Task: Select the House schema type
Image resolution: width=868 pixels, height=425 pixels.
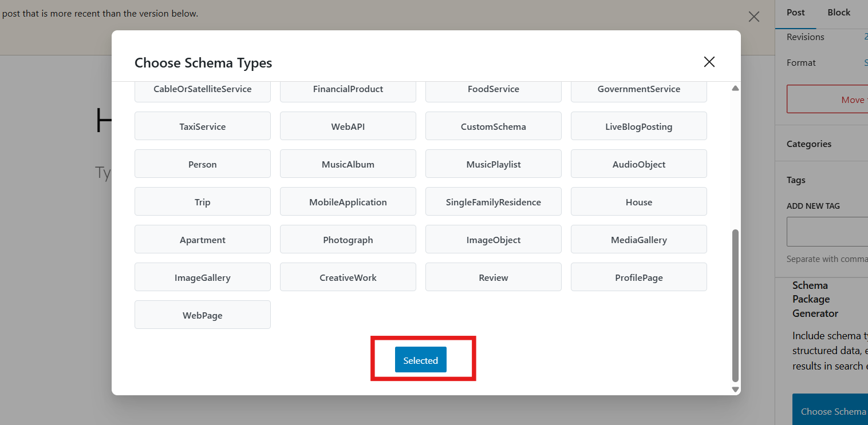Action: (x=639, y=201)
